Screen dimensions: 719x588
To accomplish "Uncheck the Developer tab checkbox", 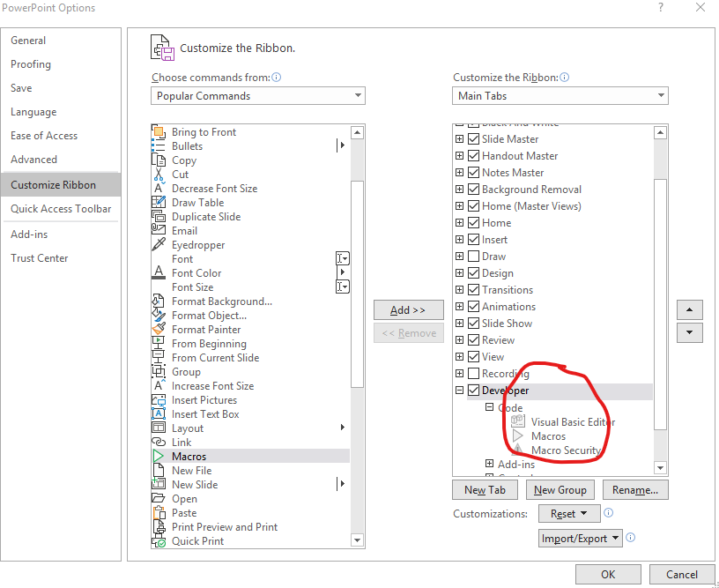I will coord(473,391).
